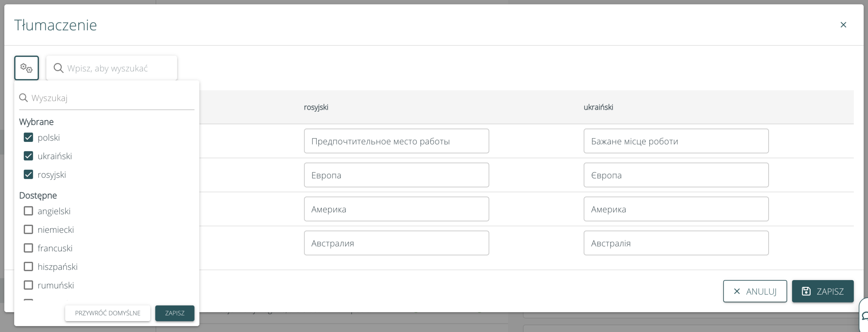Save column selection with small Zapisz button
Image resolution: width=868 pixels, height=332 pixels.
pyautogui.click(x=175, y=313)
